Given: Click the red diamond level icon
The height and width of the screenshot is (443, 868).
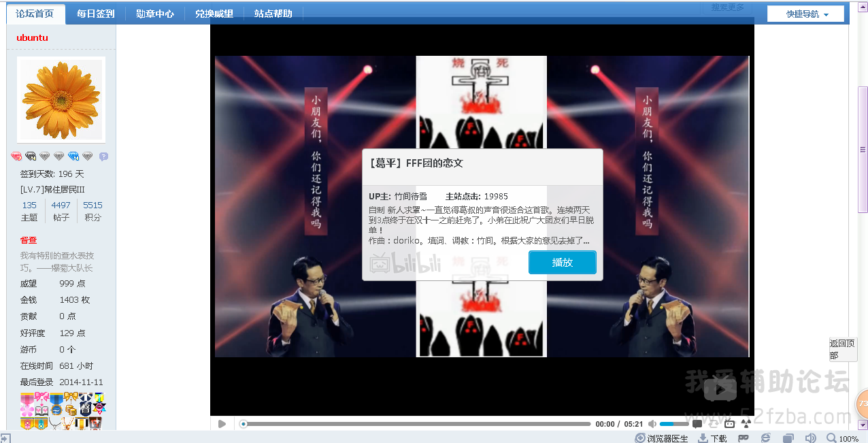Looking at the screenshot, I should [x=16, y=157].
